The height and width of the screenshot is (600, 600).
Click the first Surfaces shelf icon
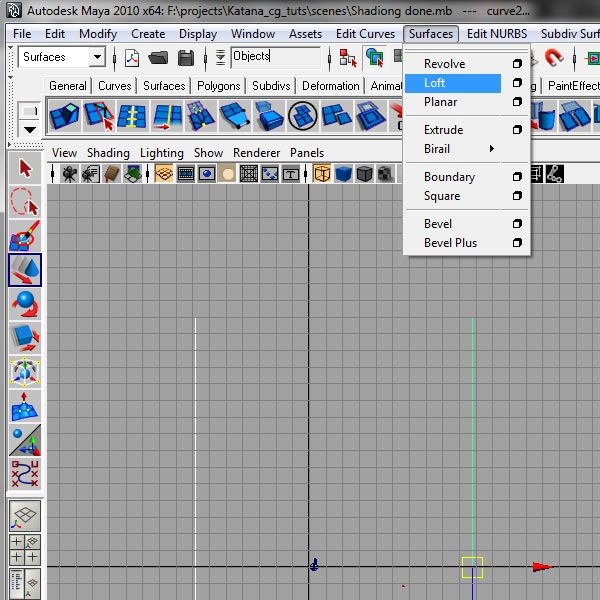(64, 116)
